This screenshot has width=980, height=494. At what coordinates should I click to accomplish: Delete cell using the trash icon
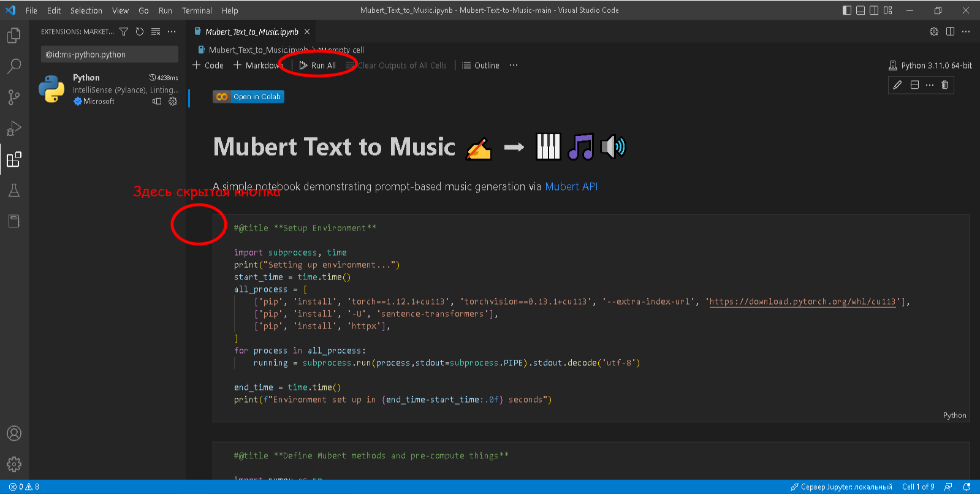[944, 85]
